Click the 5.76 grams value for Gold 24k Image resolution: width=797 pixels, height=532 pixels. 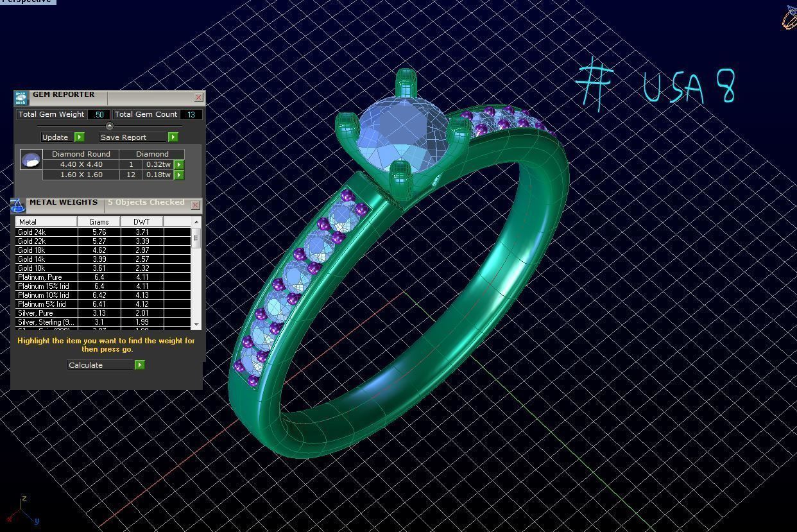point(99,232)
